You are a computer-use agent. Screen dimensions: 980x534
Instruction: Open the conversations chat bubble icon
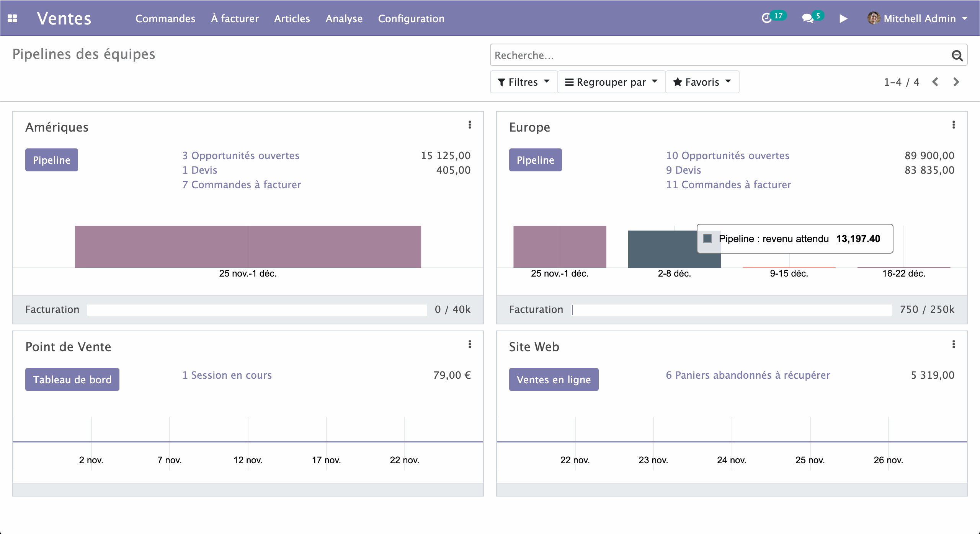(x=807, y=18)
